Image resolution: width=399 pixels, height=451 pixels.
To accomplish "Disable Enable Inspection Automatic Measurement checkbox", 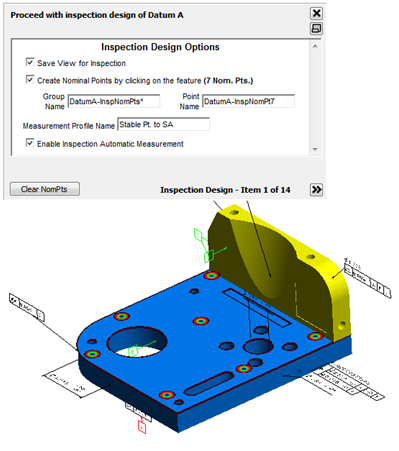I will [x=30, y=143].
